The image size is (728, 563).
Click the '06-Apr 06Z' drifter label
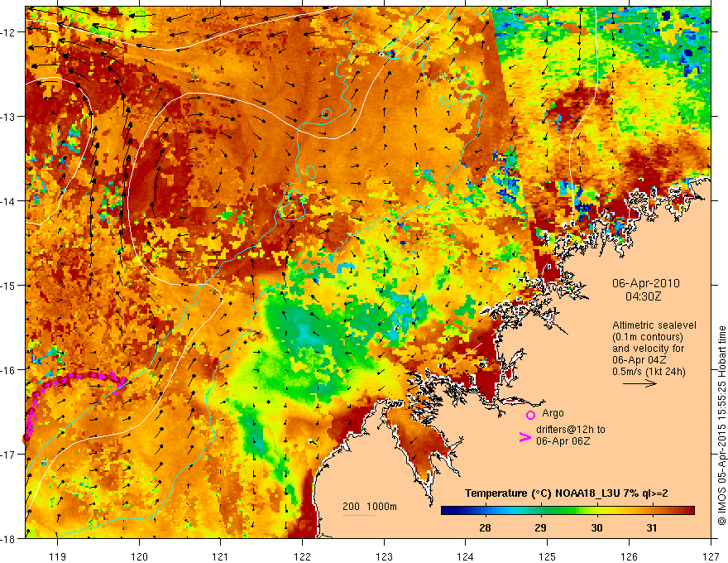pyautogui.click(x=563, y=440)
